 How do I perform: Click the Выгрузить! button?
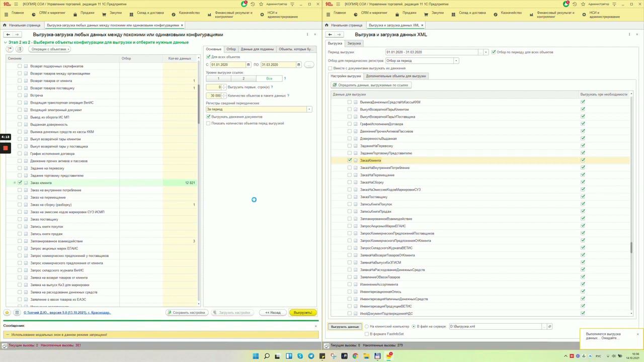tap(303, 313)
